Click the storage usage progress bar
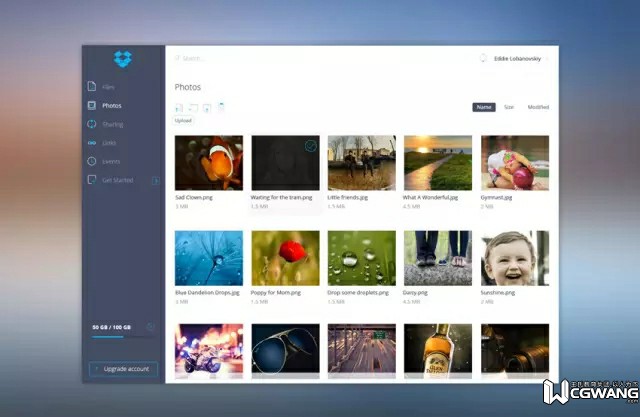Screen dimensions: 640x417 tap(118, 337)
